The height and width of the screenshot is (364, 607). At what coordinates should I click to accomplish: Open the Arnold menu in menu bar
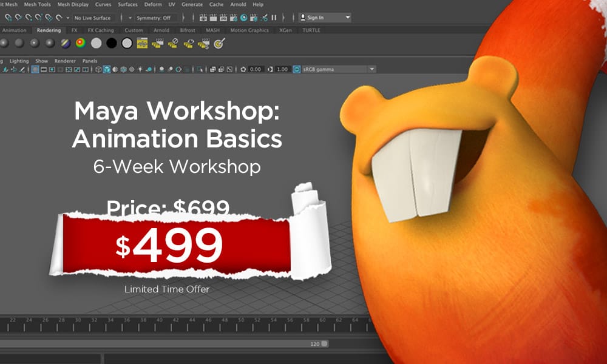coord(238,4)
